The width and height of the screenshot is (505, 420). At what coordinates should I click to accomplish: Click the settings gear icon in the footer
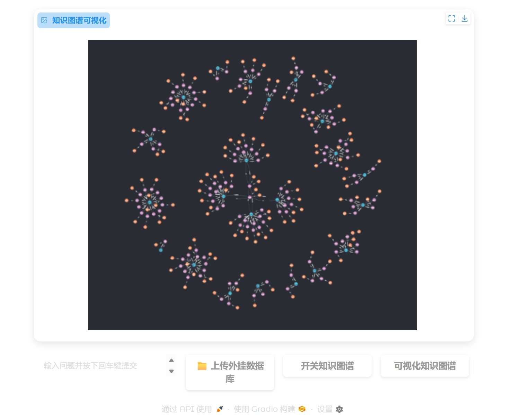click(339, 409)
